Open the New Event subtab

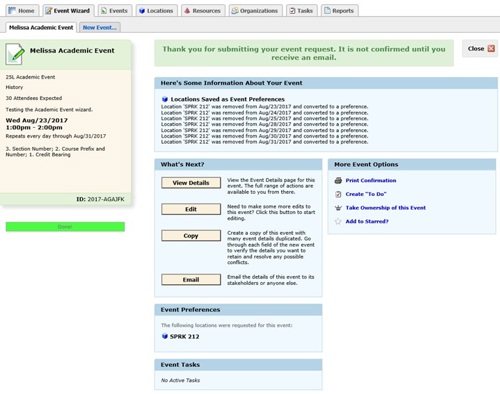(x=100, y=27)
